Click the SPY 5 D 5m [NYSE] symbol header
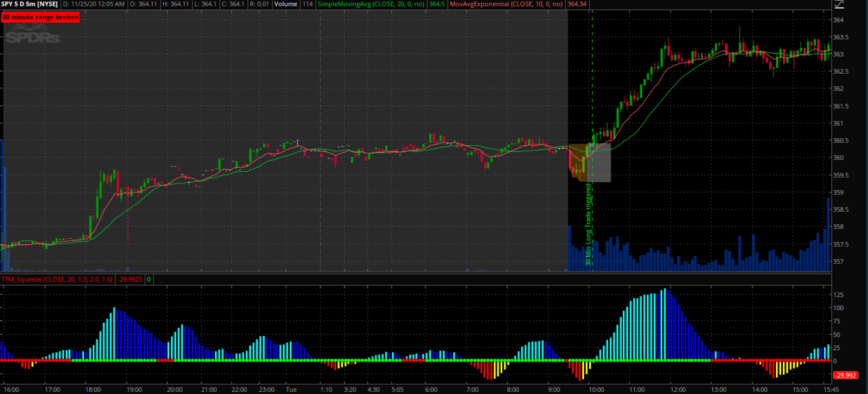The image size is (868, 394). point(30,4)
